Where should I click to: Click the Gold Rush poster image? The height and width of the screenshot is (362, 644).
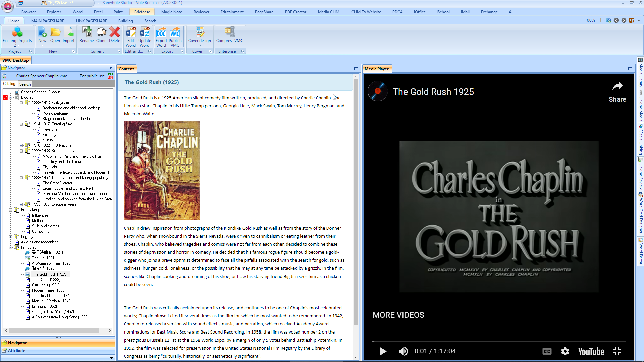162,171
